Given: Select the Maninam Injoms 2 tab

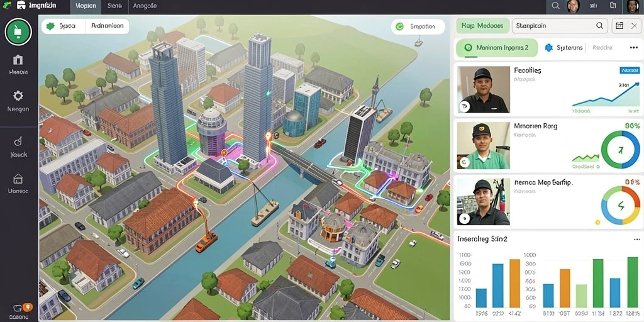Looking at the screenshot, I should [497, 48].
